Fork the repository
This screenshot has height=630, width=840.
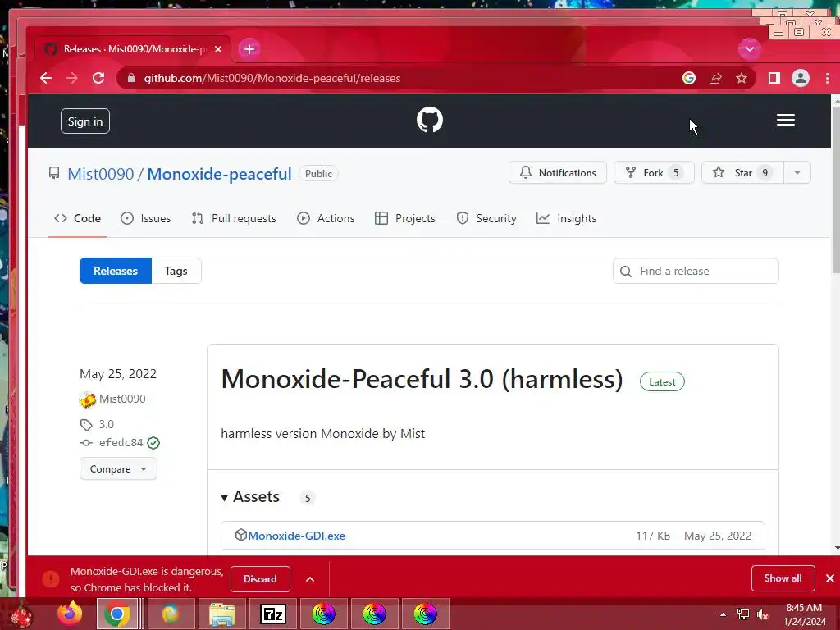coord(654,172)
